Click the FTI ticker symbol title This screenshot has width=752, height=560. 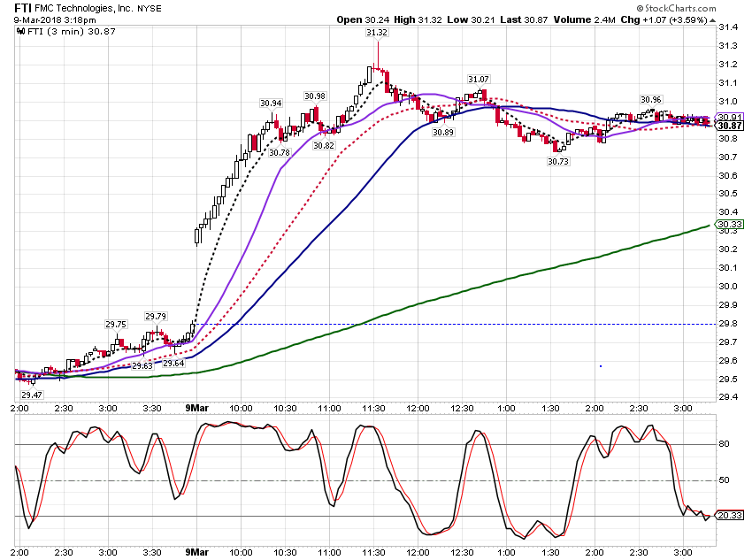pyautogui.click(x=22, y=8)
